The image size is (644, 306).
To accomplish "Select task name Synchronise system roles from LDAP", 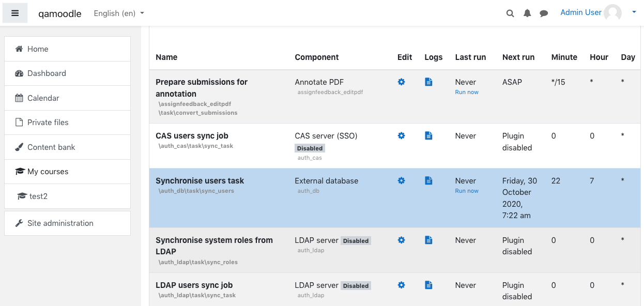I will (214, 246).
